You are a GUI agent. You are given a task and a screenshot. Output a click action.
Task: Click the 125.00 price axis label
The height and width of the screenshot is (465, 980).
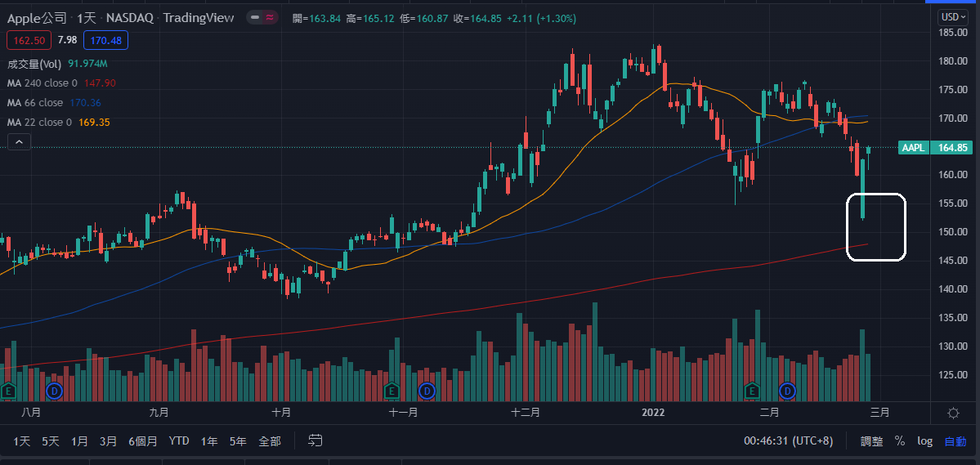[953, 374]
